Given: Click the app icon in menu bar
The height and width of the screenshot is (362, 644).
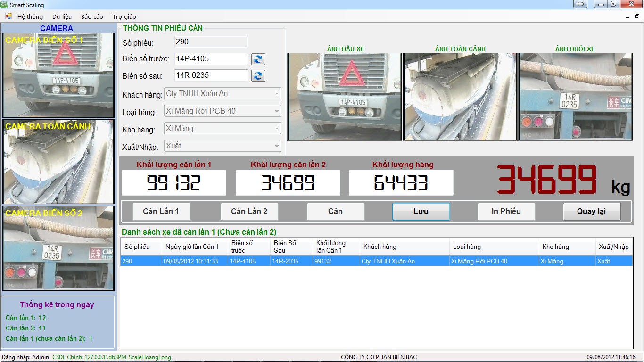Looking at the screenshot, I should point(8,16).
